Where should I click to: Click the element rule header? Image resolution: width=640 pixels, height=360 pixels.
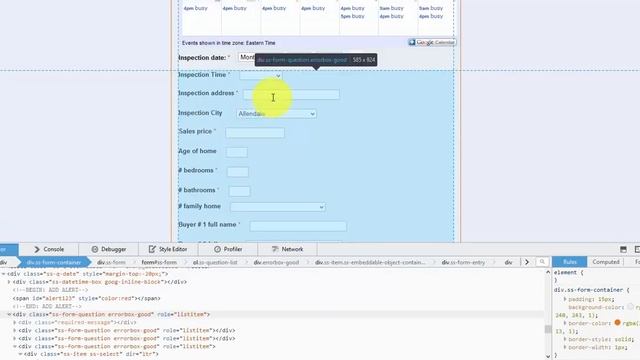pos(568,272)
